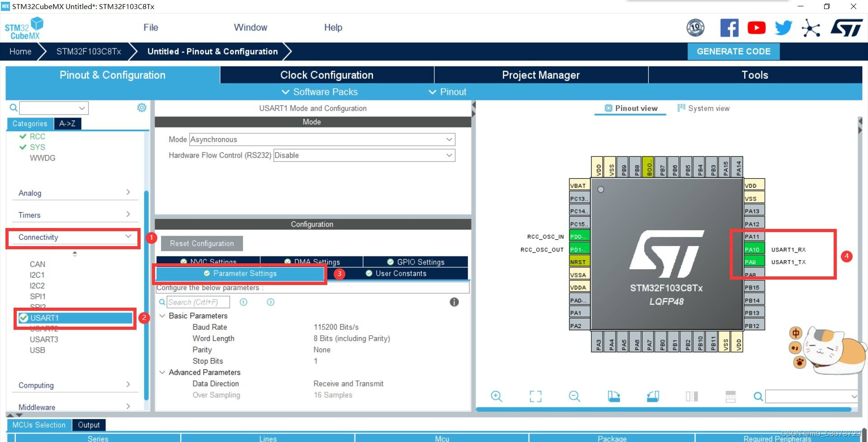Screen dimensions: 868x442
Task: Go to previous parameter search result
Action: tap(244, 302)
